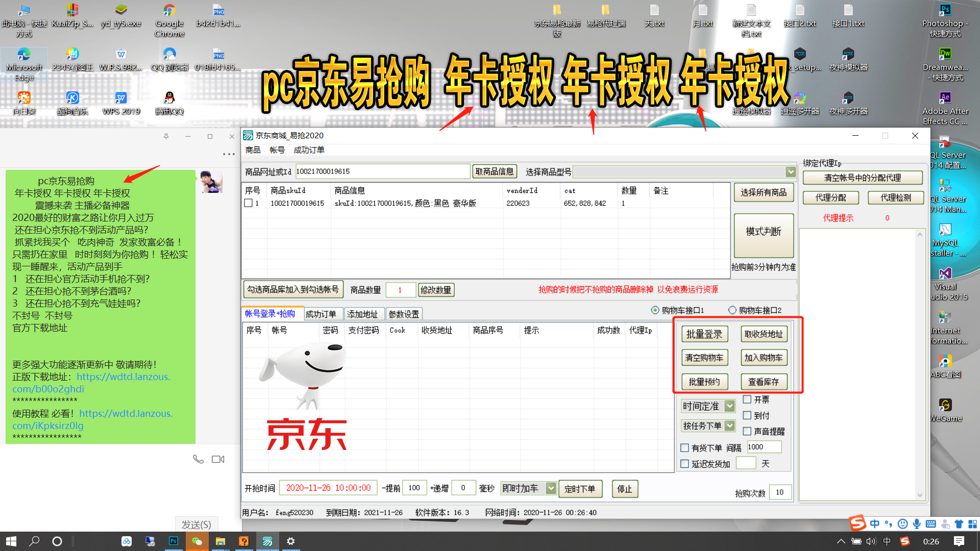This screenshot has width=980, height=551.
Task: Open 酷狗音乐 desktop icon
Action: (x=72, y=104)
